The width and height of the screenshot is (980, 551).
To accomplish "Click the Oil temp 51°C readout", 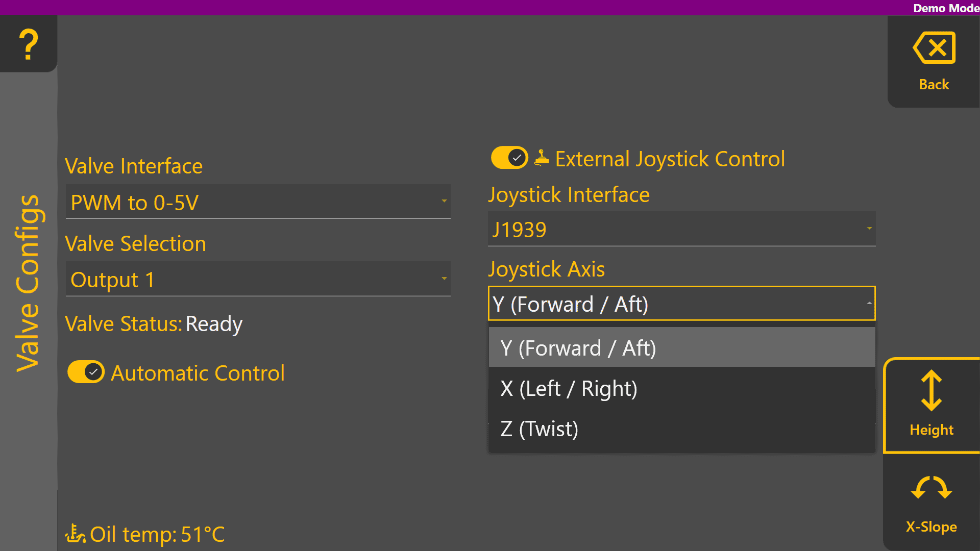I will (157, 534).
